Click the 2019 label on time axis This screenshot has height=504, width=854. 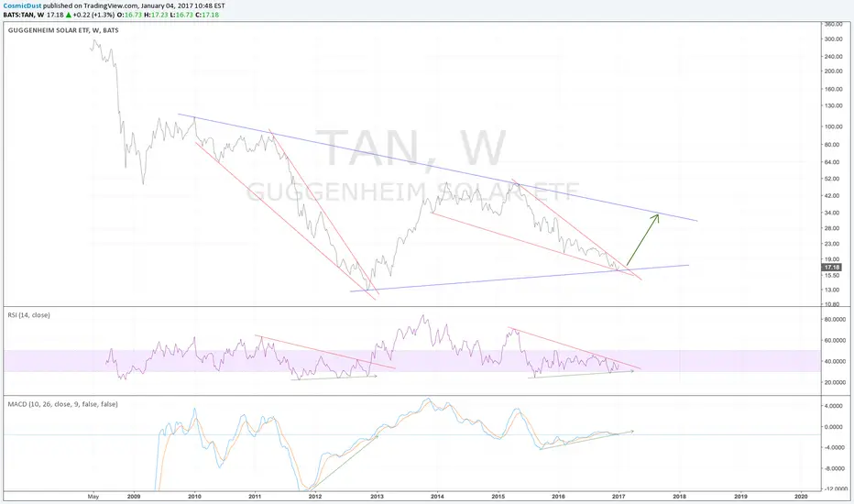pos(740,497)
